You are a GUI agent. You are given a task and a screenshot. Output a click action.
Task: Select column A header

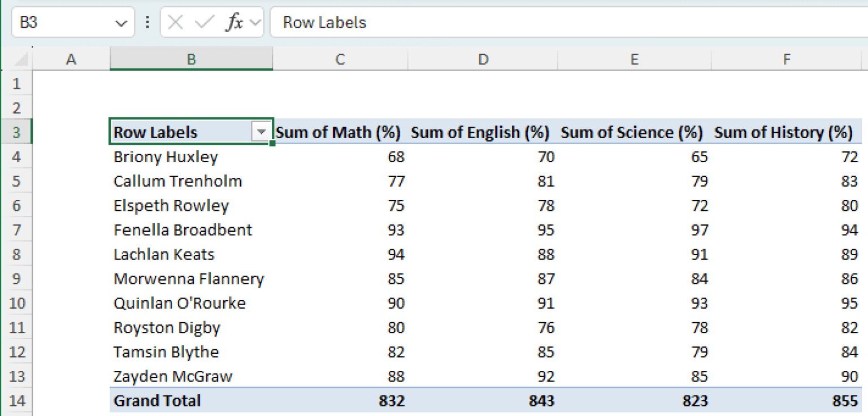click(71, 58)
